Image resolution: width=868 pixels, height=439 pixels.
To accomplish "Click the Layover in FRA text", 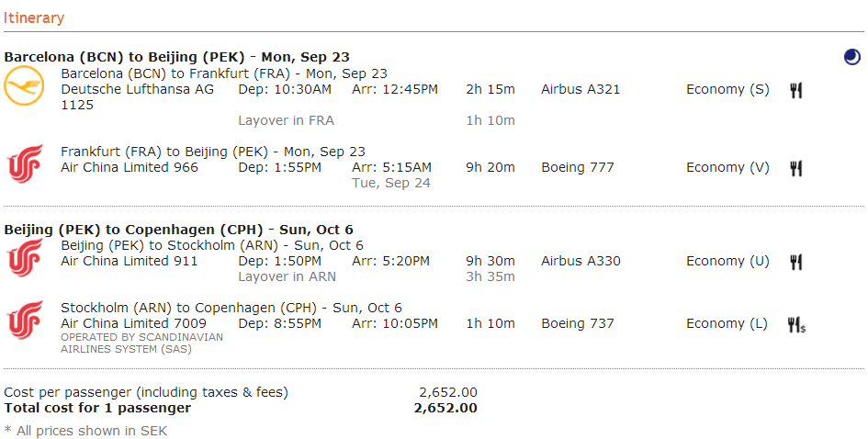I will (286, 120).
